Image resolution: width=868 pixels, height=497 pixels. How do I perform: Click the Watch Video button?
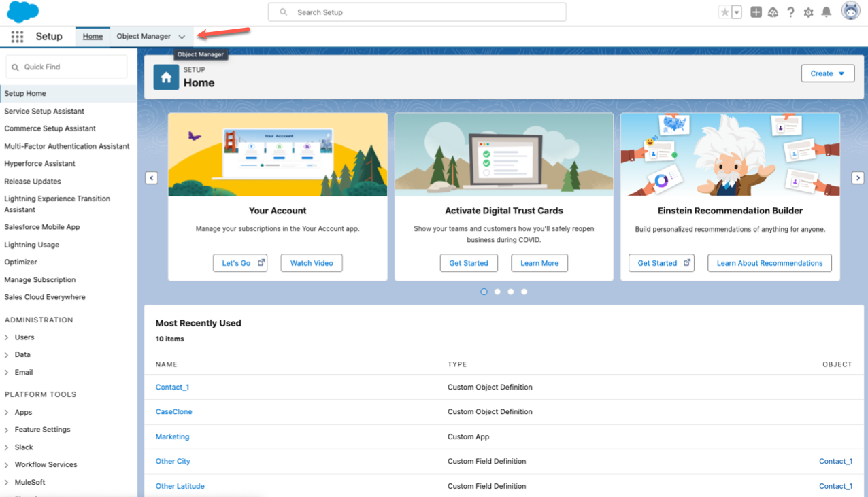tap(312, 263)
